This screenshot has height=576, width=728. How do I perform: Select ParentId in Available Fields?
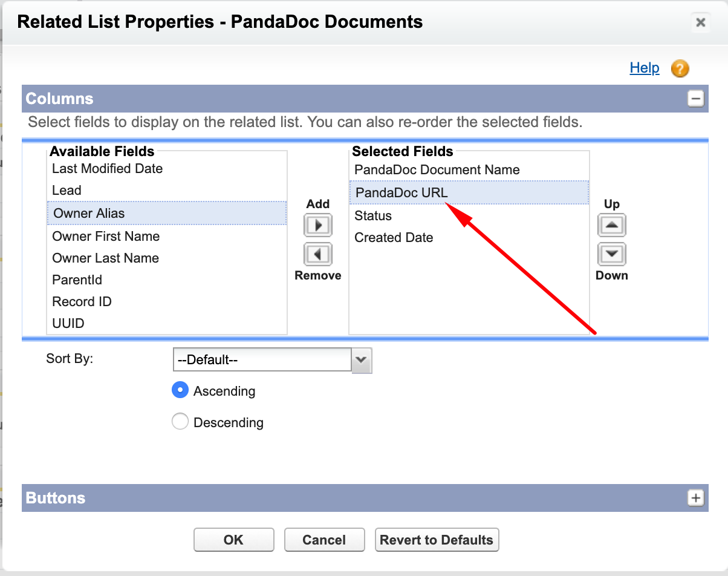(167, 280)
